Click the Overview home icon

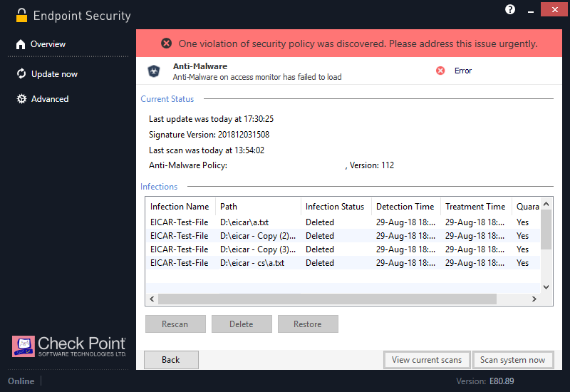click(x=21, y=44)
